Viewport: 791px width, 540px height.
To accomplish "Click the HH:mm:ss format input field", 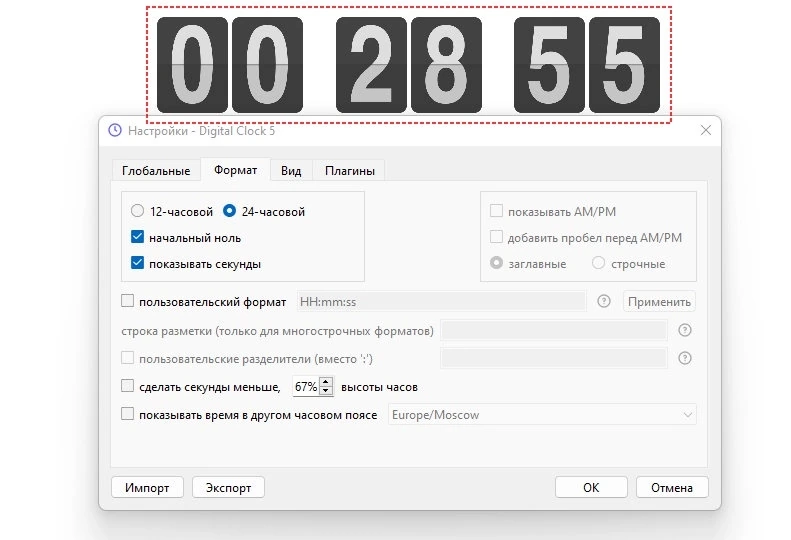I will click(441, 302).
